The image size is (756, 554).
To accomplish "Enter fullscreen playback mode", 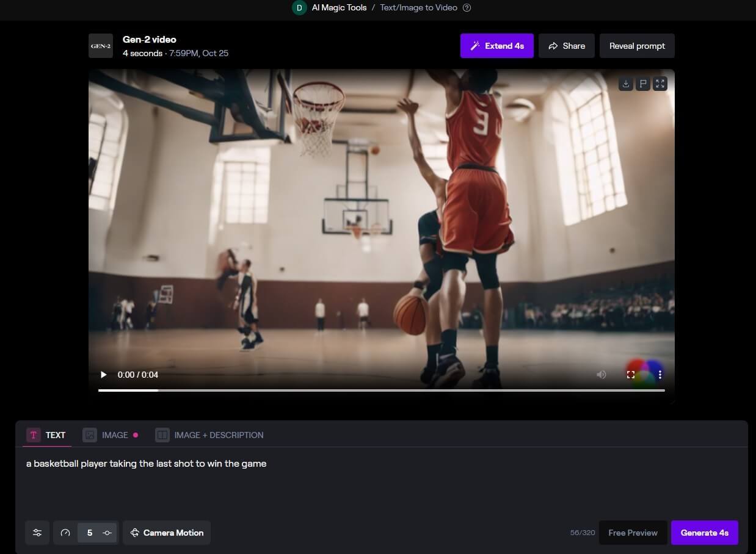I will [x=631, y=375].
